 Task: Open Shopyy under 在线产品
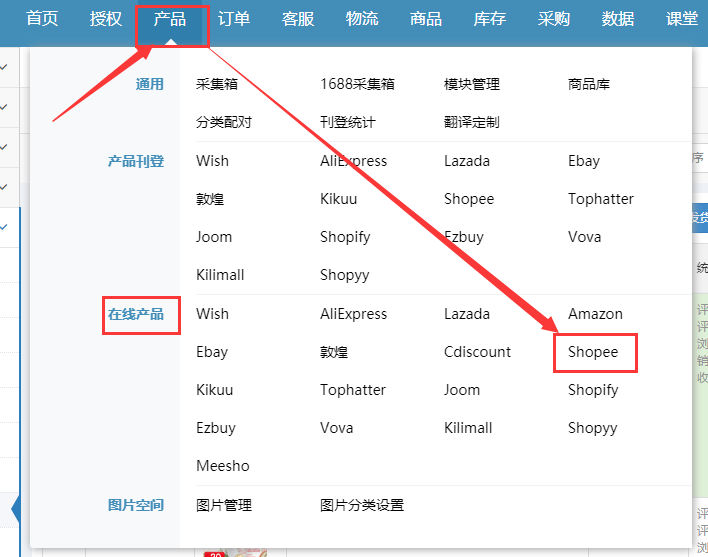coord(593,427)
